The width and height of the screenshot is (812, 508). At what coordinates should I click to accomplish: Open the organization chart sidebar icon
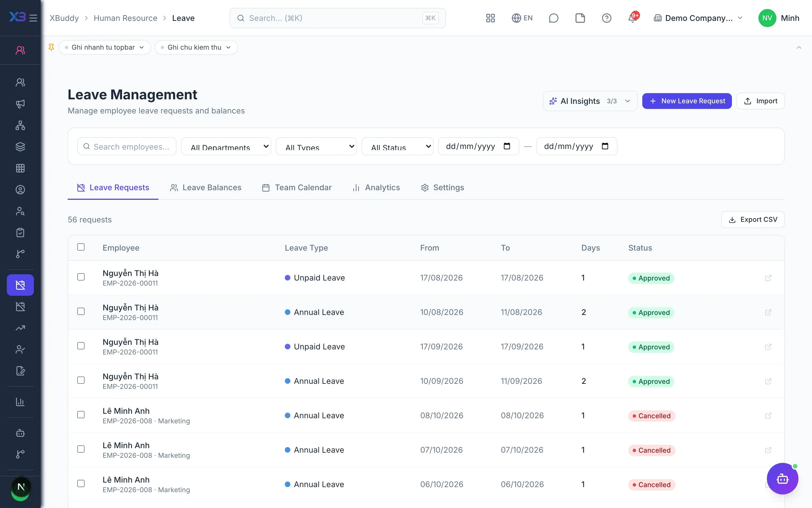click(x=21, y=125)
